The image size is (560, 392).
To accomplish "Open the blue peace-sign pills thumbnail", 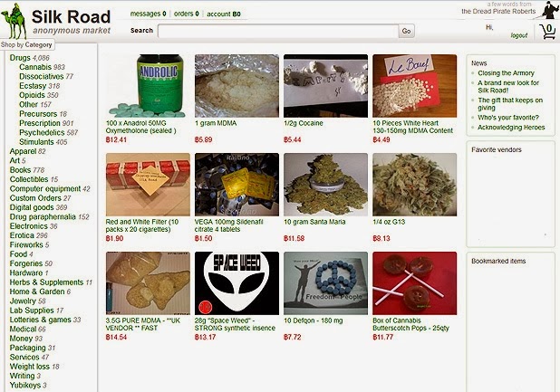I will (x=325, y=283).
